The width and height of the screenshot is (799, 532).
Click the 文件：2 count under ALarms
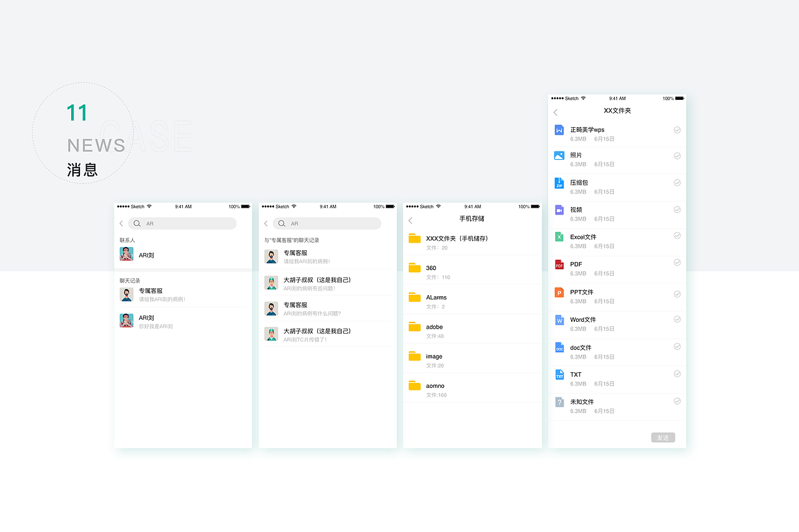[436, 307]
